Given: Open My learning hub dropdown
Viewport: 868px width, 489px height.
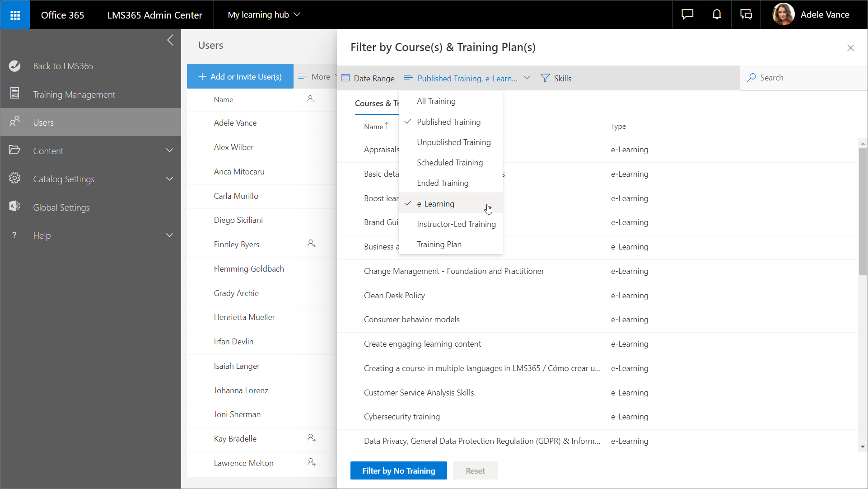Looking at the screenshot, I should pyautogui.click(x=264, y=15).
